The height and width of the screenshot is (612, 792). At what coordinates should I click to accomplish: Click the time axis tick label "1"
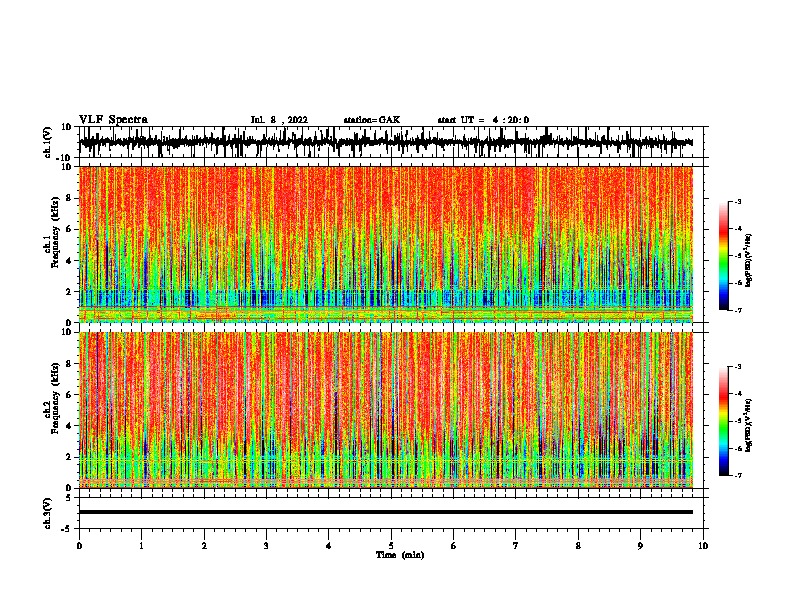coord(141,546)
